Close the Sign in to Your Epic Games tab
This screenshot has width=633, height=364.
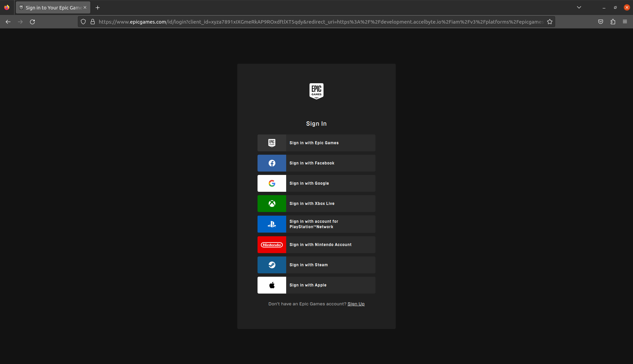(x=85, y=7)
